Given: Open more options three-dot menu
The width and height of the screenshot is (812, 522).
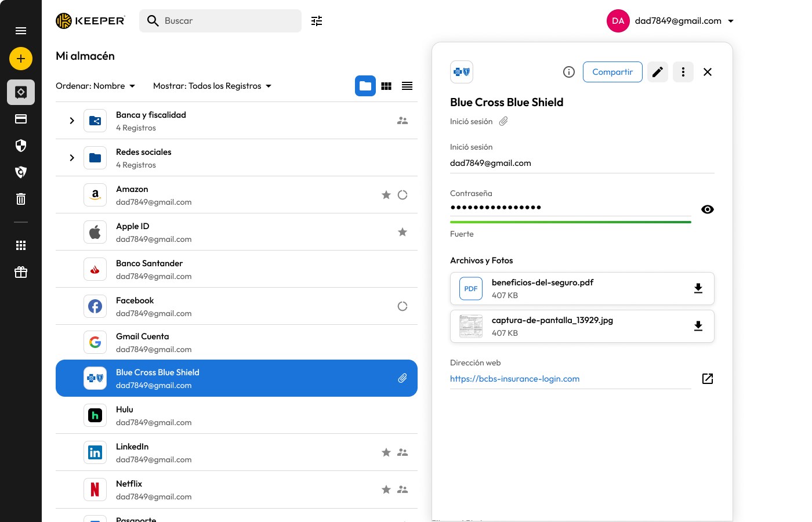Looking at the screenshot, I should coord(683,72).
